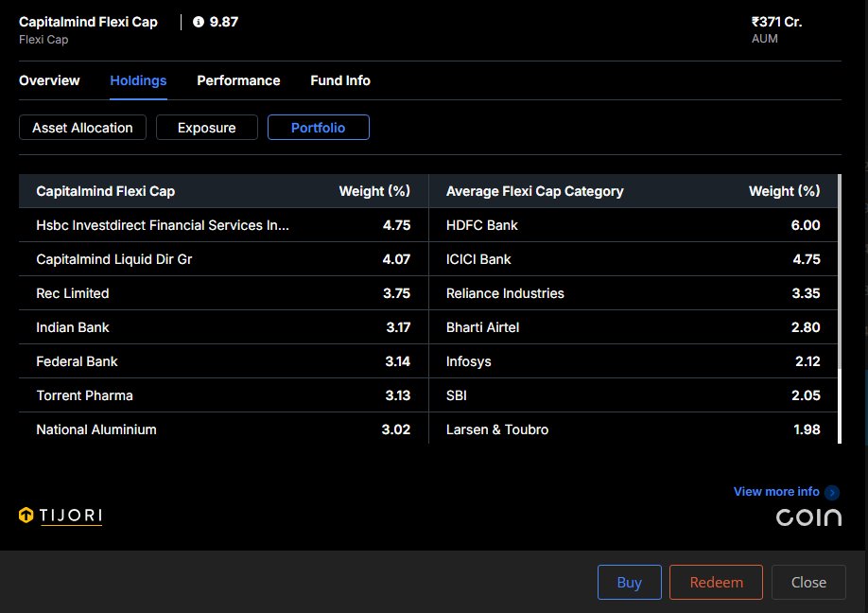Open the View more info link

tap(776, 492)
